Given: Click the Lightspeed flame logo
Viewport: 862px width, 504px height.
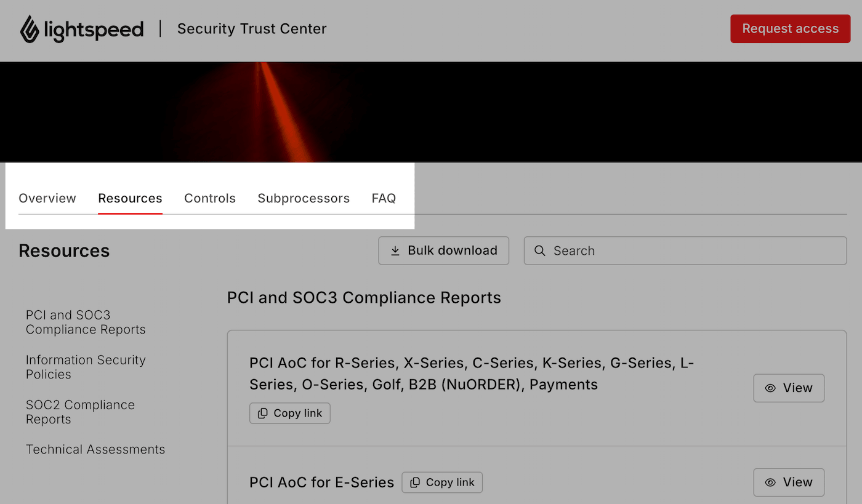Looking at the screenshot, I should point(30,29).
